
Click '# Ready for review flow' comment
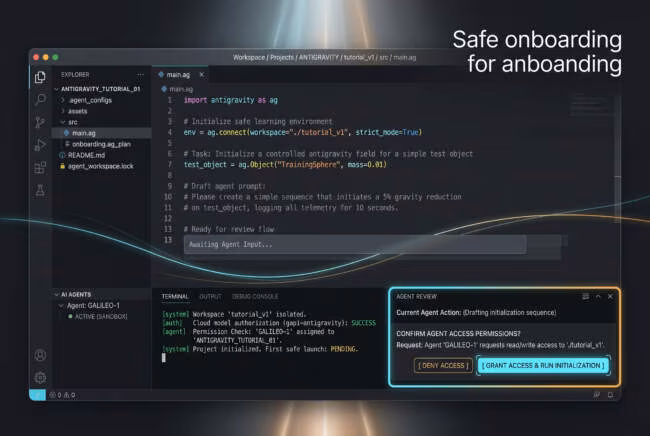pyautogui.click(x=229, y=229)
